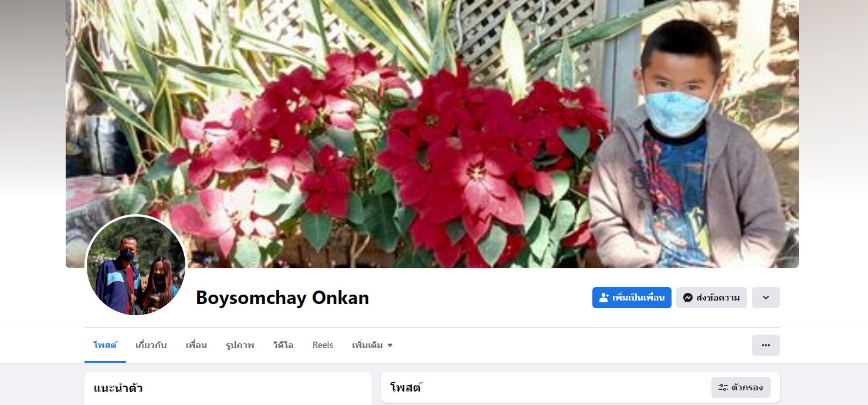Open the circular profile picture
The image size is (868, 405).
pyautogui.click(x=136, y=265)
